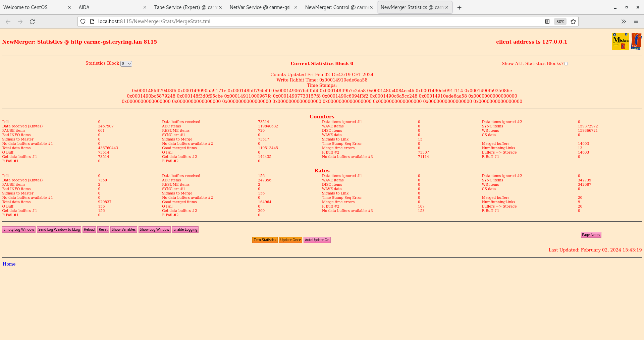Close the Welcome to CentOS tab
This screenshot has height=340, width=644.
click(69, 7)
